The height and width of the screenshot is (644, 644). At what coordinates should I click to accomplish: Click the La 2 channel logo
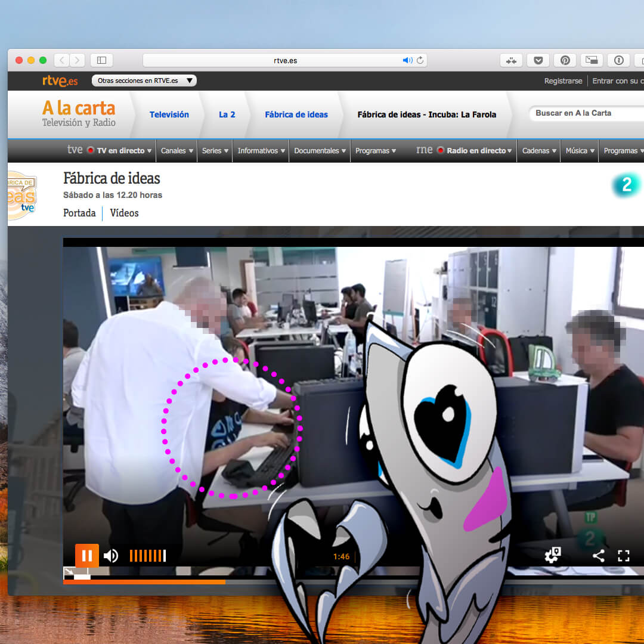coord(626,185)
